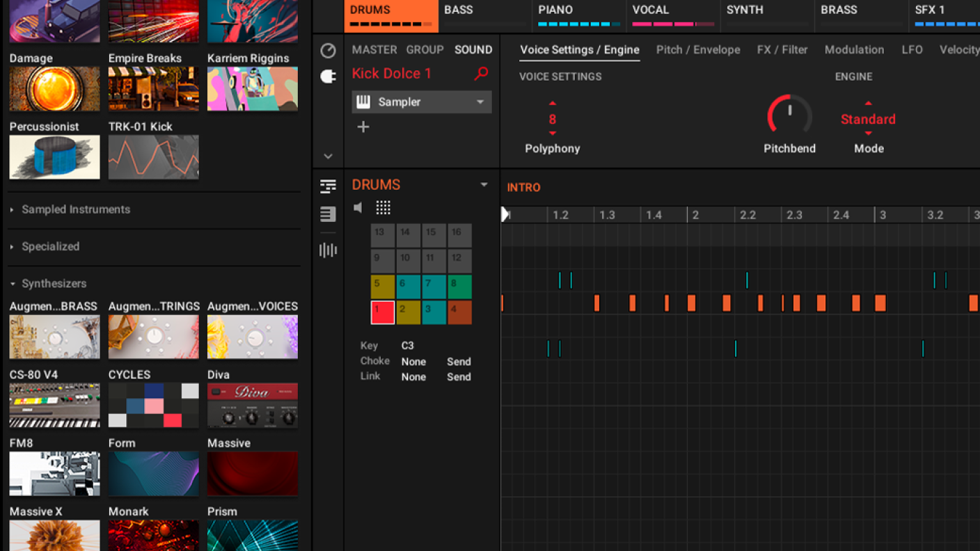Open the sampling waveform view icon

pyautogui.click(x=328, y=250)
